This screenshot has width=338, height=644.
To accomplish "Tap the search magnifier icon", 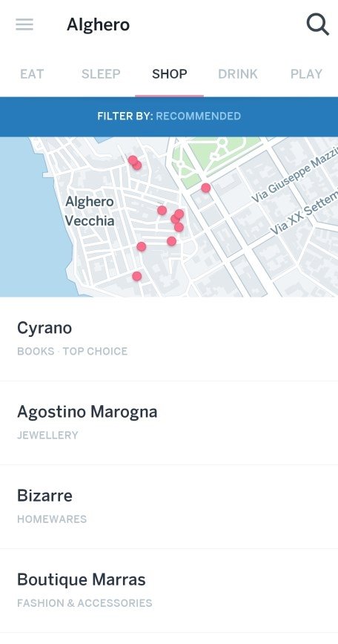I will [318, 24].
